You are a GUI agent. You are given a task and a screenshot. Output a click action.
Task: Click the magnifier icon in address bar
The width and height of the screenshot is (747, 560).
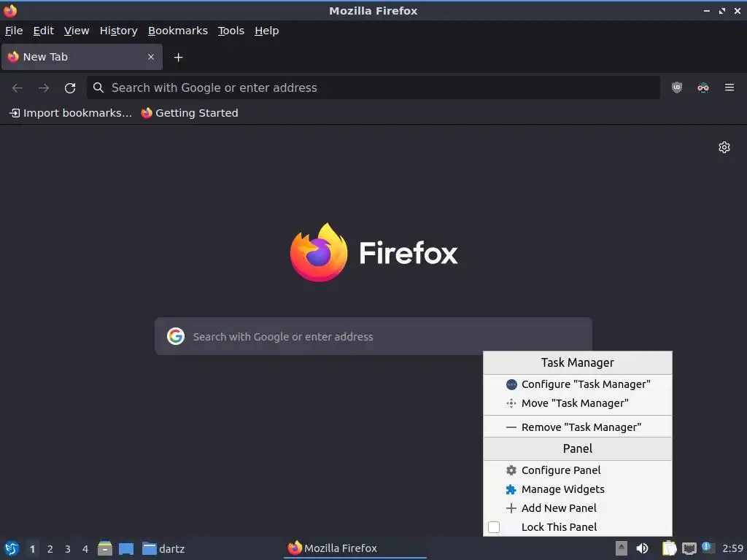pyautogui.click(x=98, y=87)
